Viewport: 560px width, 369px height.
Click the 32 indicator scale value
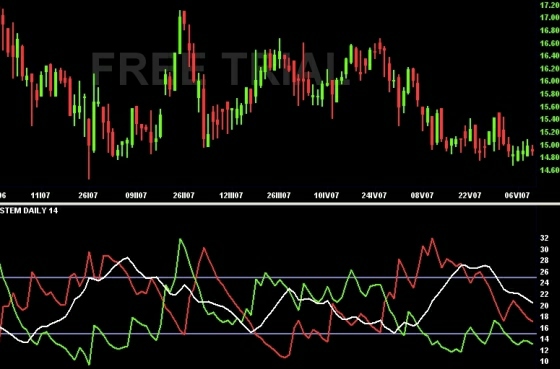pyautogui.click(x=544, y=238)
